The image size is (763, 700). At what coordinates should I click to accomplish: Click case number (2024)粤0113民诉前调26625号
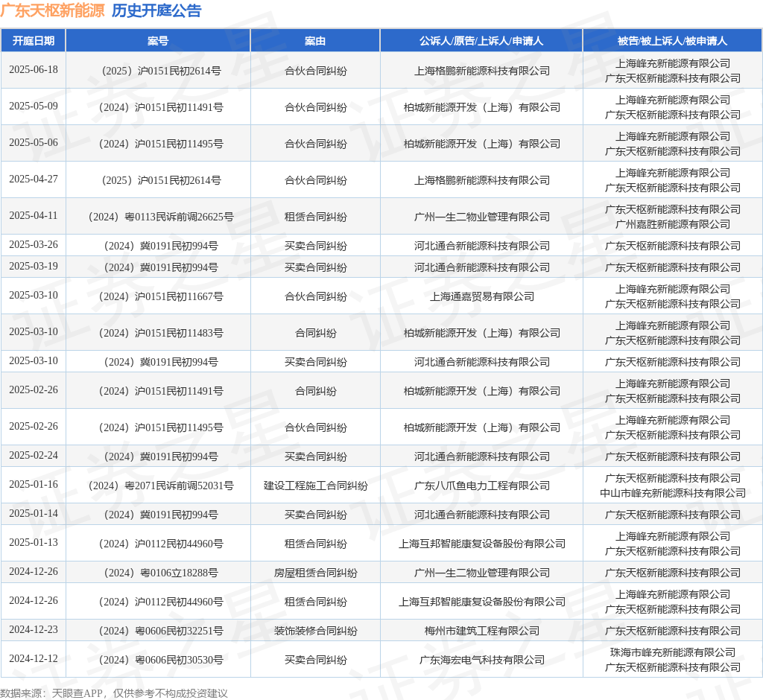(x=161, y=217)
